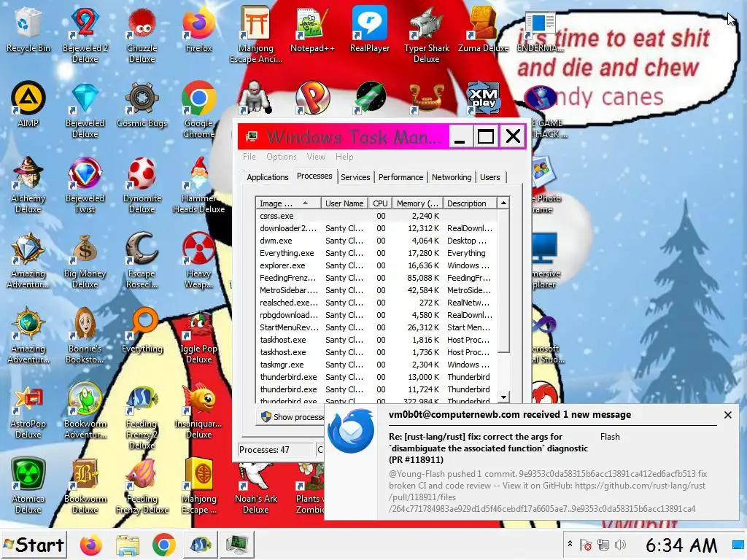The image size is (747, 560).
Task: Sort processes by User Name column
Action: click(x=344, y=203)
